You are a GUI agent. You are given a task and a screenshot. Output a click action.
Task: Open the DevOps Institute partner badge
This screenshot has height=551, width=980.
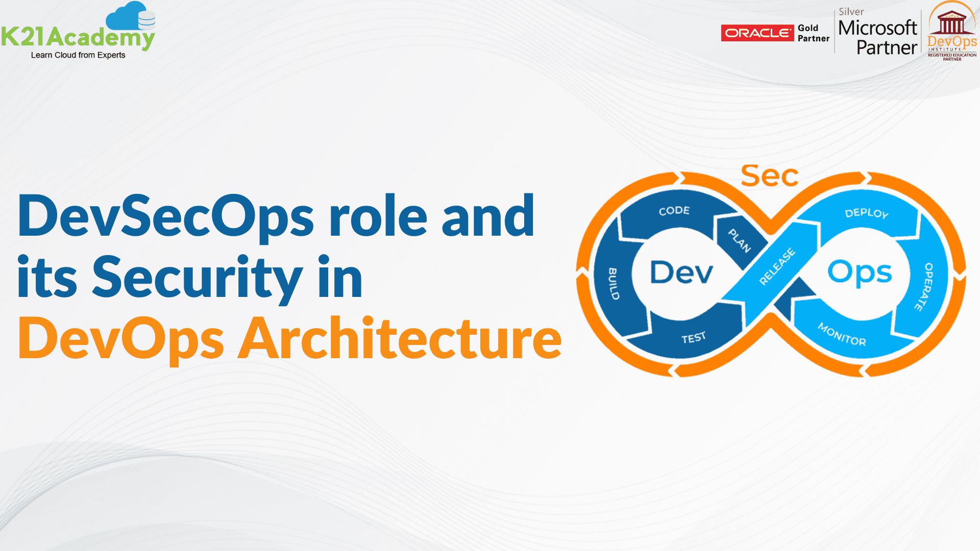(952, 33)
